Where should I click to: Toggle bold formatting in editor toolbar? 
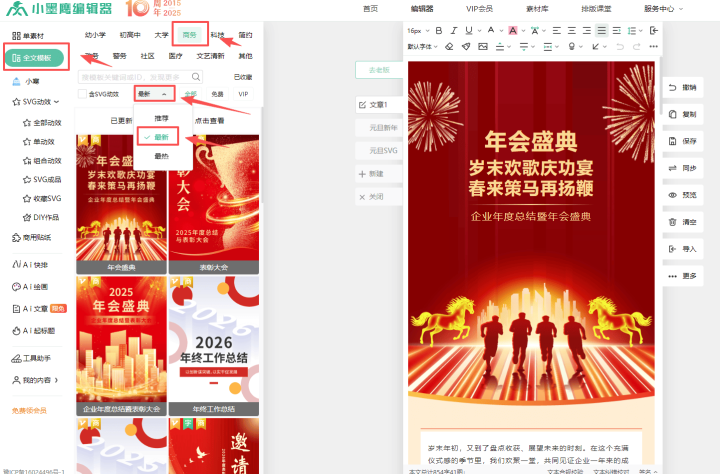[x=439, y=31]
